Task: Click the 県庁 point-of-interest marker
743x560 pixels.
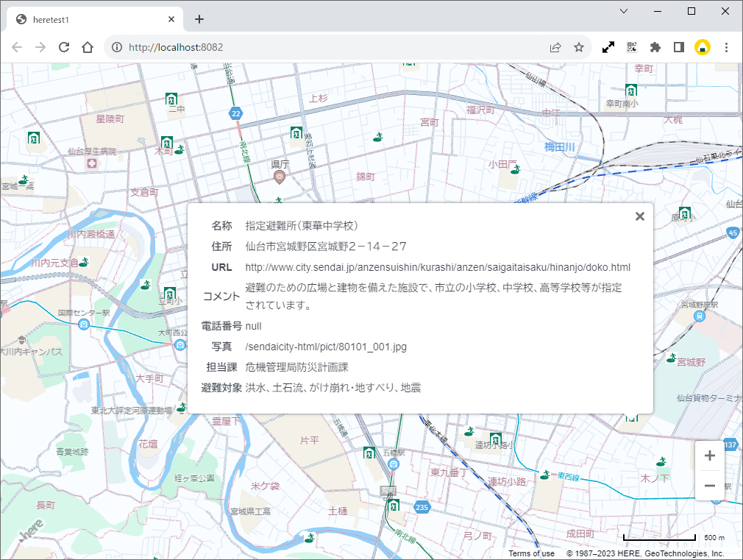Action: [279, 177]
